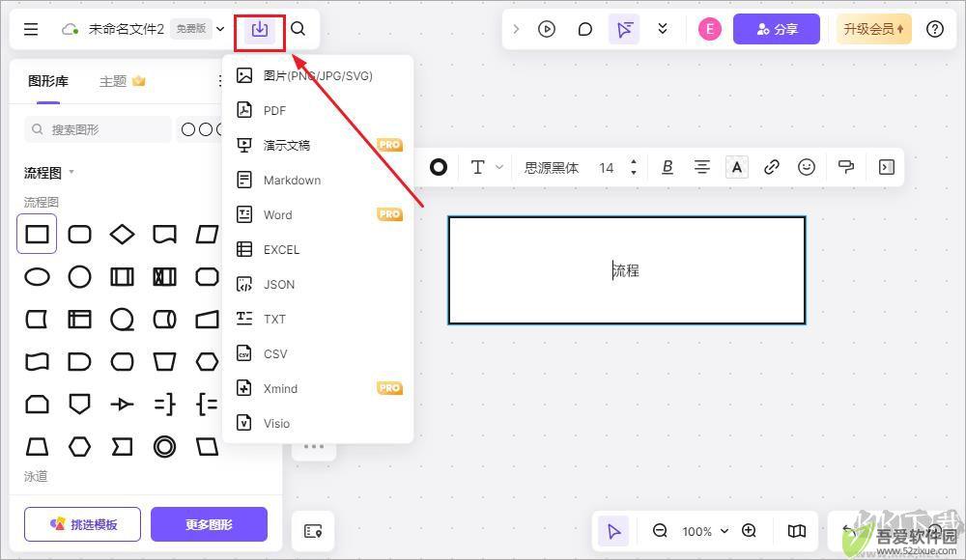Image resolution: width=966 pixels, height=560 pixels.
Task: Expand more tools double chevron
Action: pos(663,29)
